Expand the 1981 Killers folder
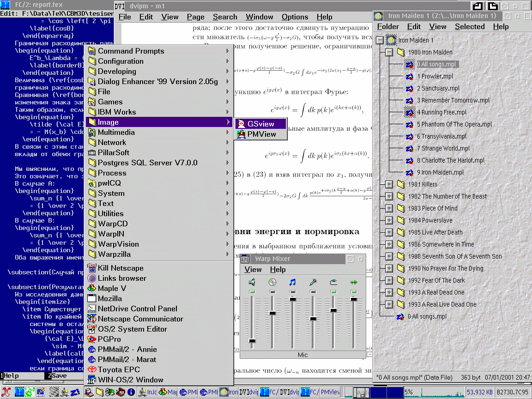The width and height of the screenshot is (532, 399). (x=389, y=184)
